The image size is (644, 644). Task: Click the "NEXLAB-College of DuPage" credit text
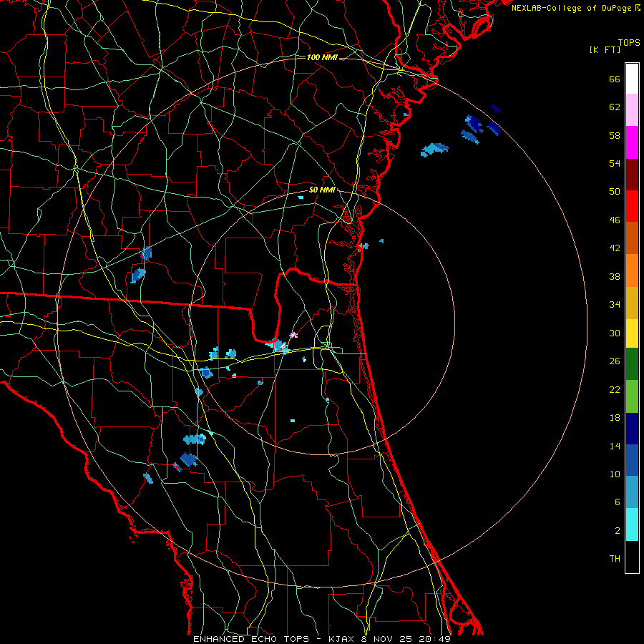[x=571, y=8]
